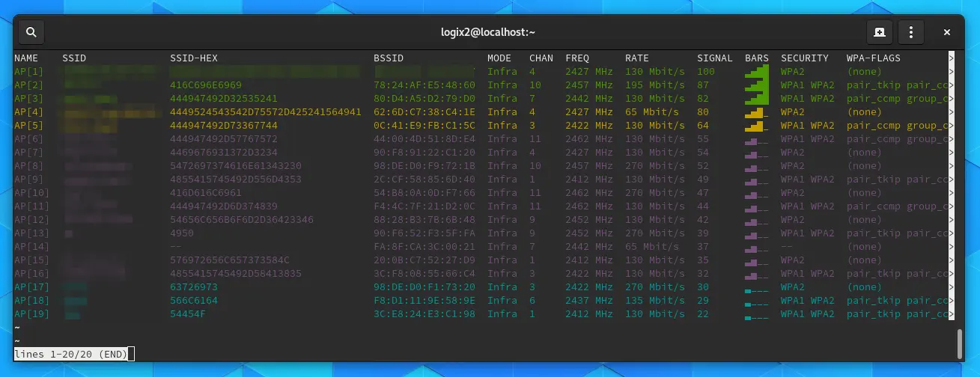
Task: Click signal value 87 for AP[2]
Action: point(703,85)
